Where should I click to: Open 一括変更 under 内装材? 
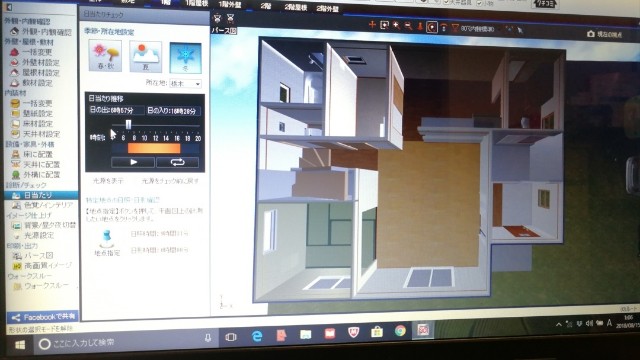32,103
